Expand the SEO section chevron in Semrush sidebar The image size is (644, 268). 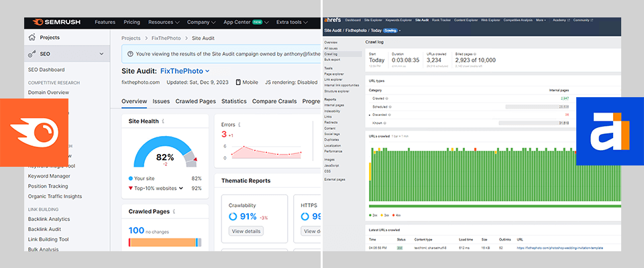tap(101, 54)
